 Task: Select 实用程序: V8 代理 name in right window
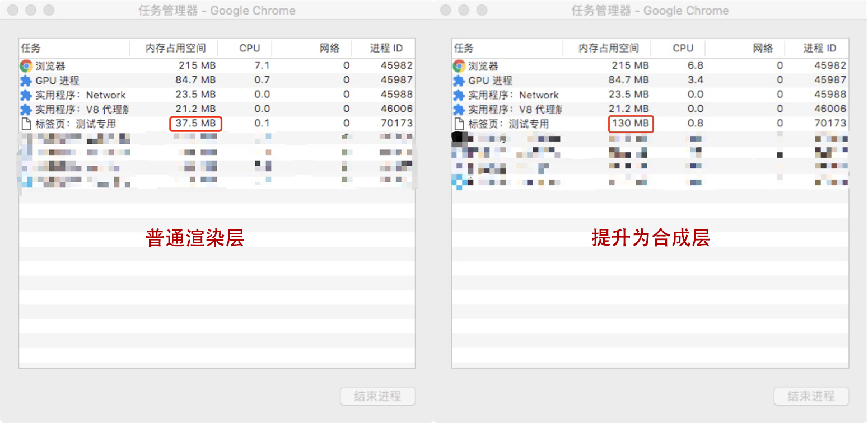tap(515, 109)
